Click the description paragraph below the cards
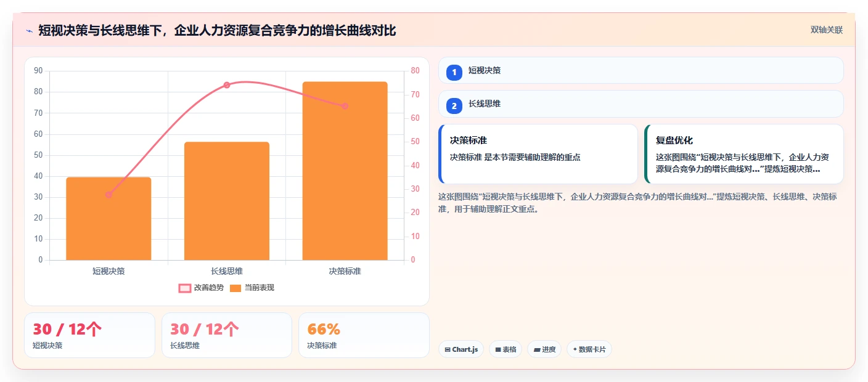This screenshot has width=868, height=382. (x=638, y=203)
